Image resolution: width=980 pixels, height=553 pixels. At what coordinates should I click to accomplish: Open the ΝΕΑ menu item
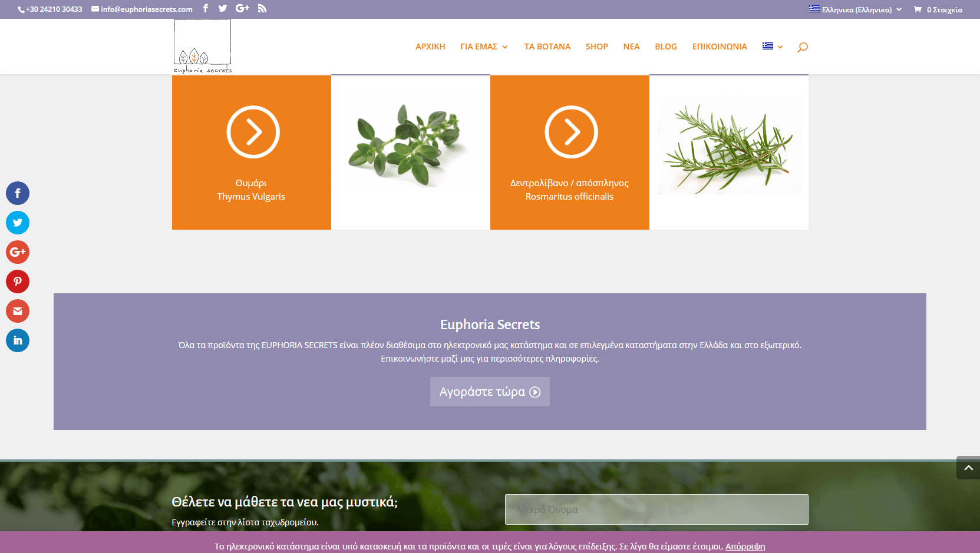[x=631, y=47]
